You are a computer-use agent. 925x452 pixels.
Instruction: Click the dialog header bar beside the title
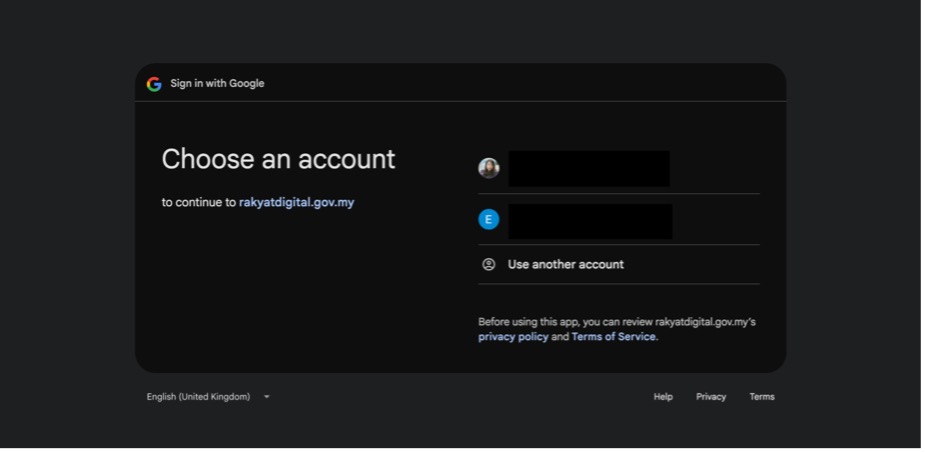[525, 83]
